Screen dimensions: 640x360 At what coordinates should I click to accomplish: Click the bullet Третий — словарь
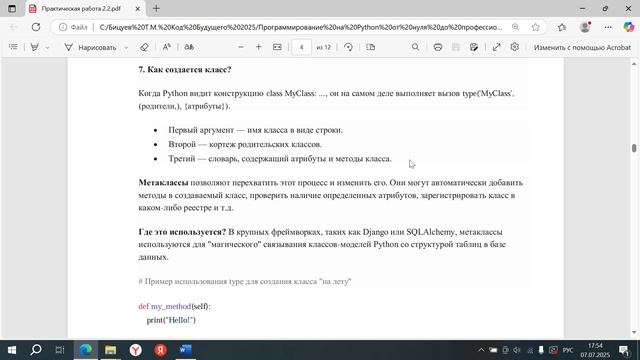[x=280, y=159]
